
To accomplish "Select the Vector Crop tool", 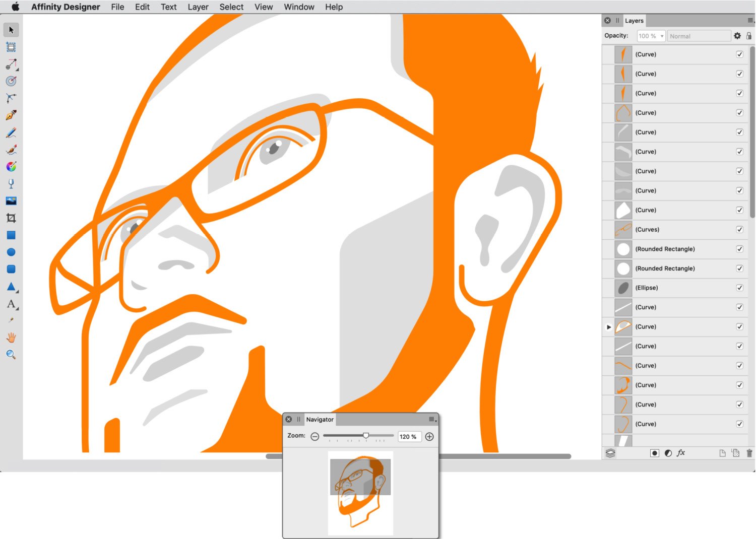I will (11, 218).
